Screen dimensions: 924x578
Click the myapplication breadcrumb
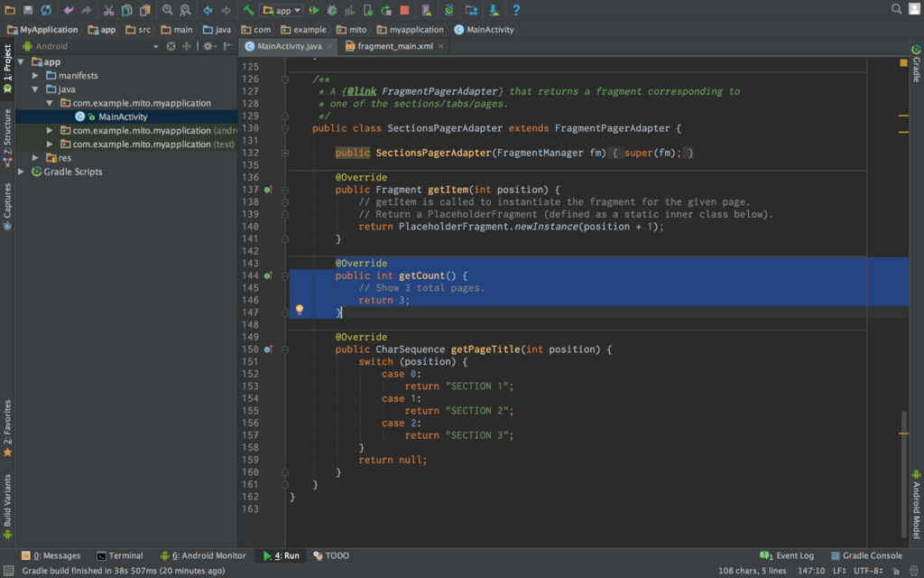click(x=411, y=30)
